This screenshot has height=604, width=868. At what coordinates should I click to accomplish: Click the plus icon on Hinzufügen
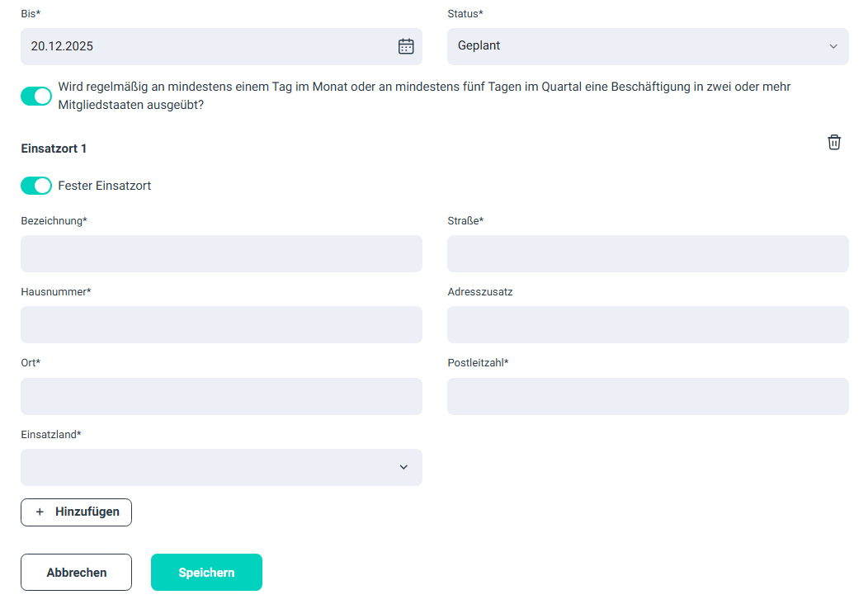(x=40, y=512)
